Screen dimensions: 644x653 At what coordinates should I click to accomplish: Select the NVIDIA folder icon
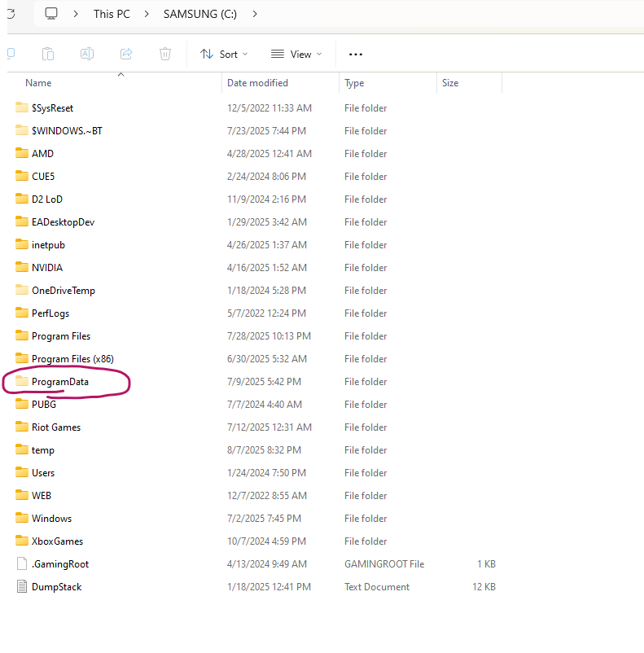click(22, 267)
